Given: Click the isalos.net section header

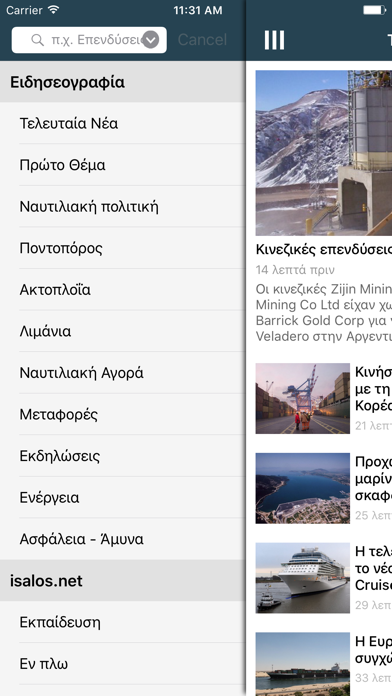Looking at the screenshot, I should [x=122, y=581].
